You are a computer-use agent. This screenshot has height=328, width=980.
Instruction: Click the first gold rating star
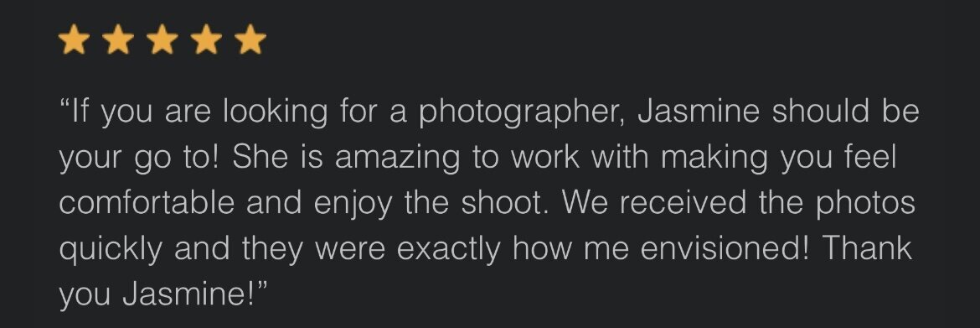74,40
